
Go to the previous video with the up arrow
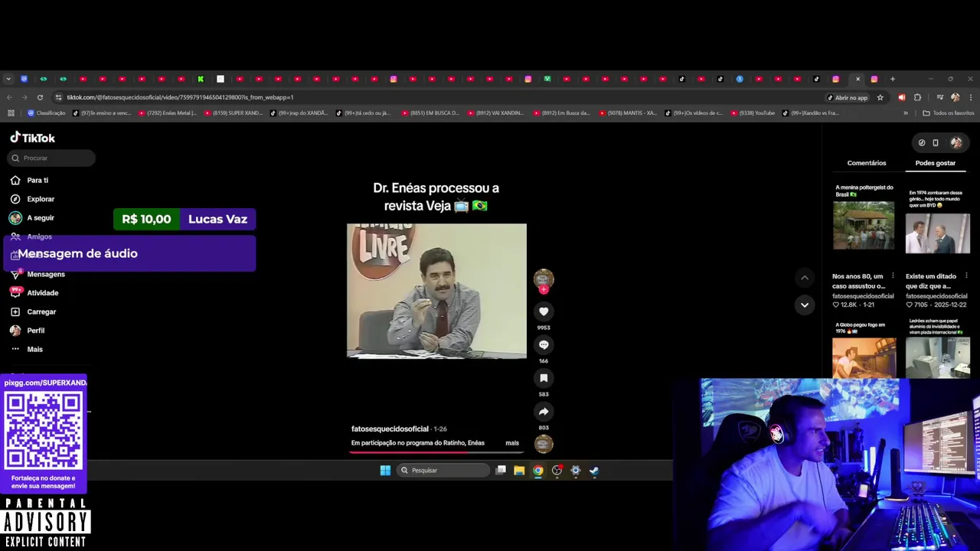pos(804,278)
